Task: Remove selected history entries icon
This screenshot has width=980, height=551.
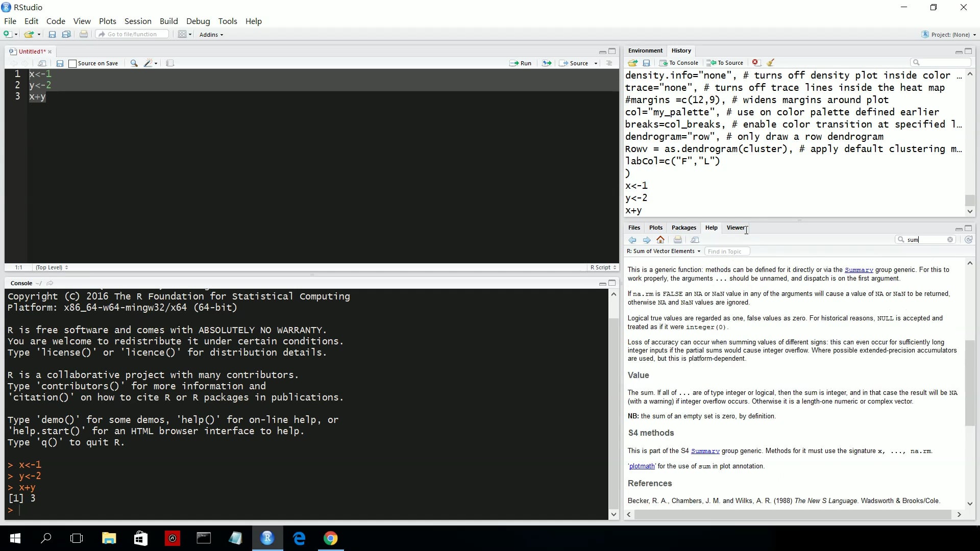Action: point(756,63)
